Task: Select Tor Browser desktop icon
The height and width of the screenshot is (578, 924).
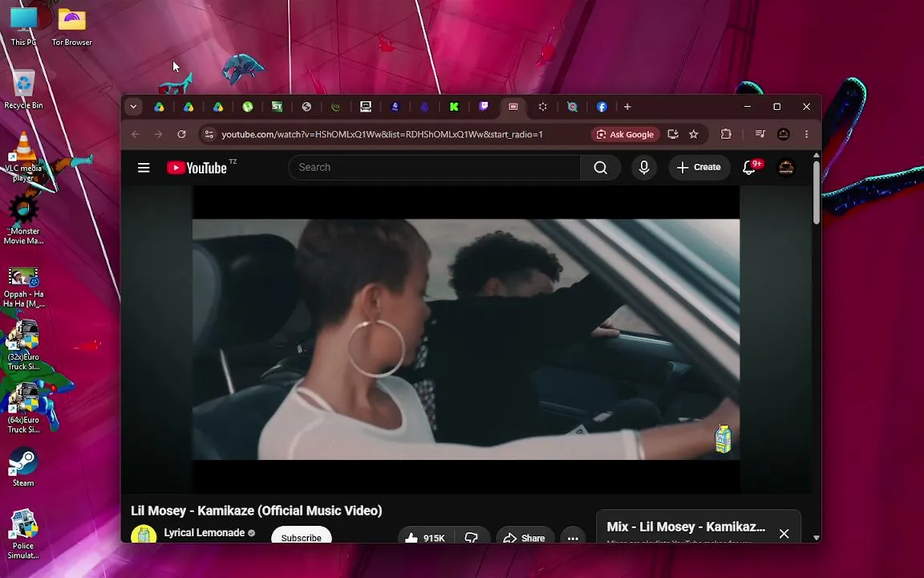Action: click(72, 26)
